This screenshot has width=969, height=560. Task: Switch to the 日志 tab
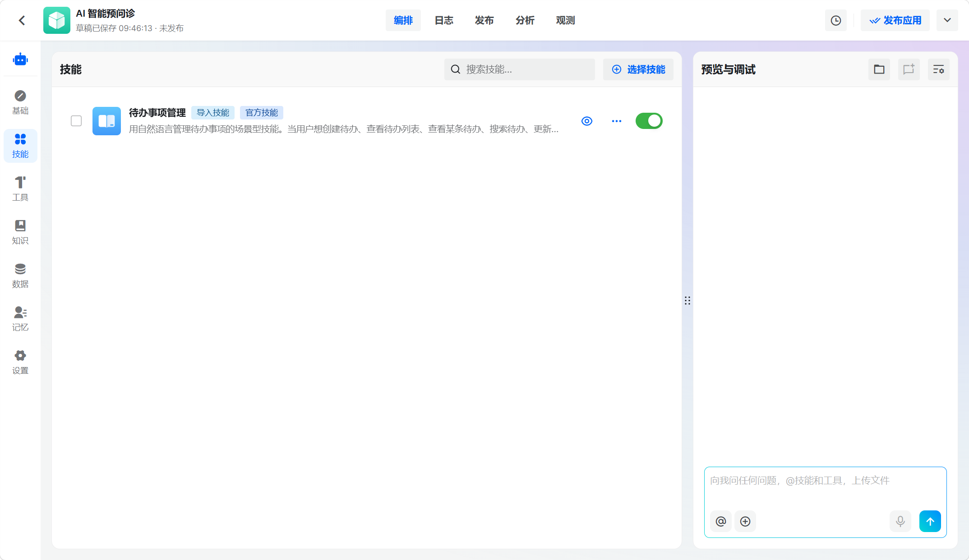click(x=444, y=20)
